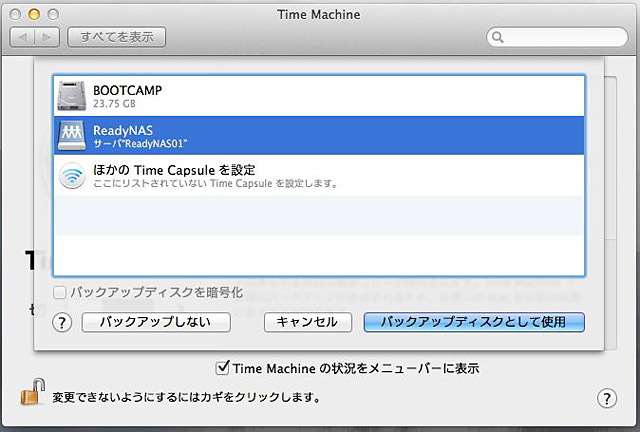Click the バックアップディスクとして使用 button
640x432 pixels.
click(x=474, y=322)
